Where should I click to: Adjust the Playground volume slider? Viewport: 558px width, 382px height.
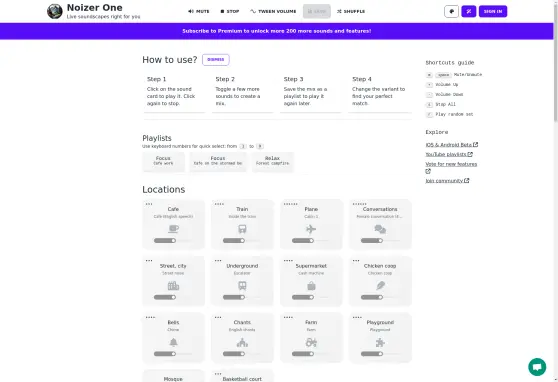pos(380,354)
